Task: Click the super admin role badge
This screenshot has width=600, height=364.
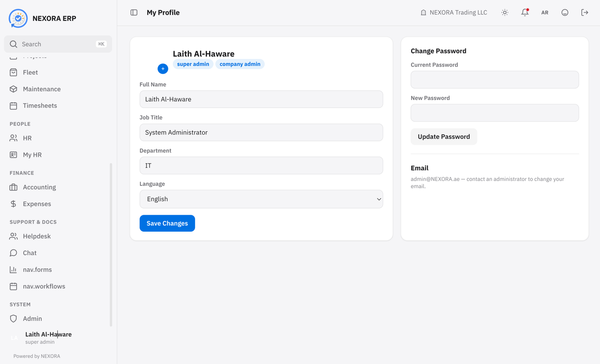Action: [x=193, y=64]
